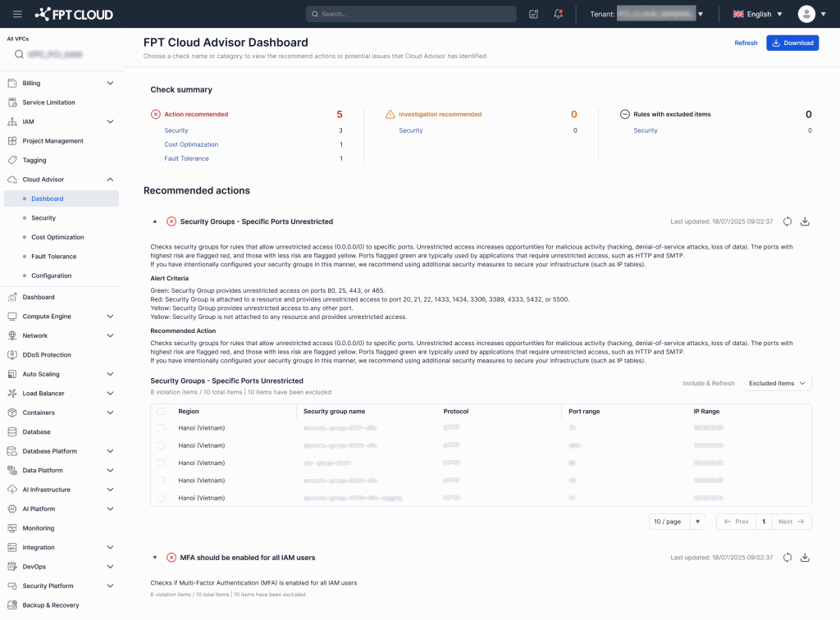The width and height of the screenshot is (840, 620).
Task: Click the blurred VPC name field
Action: coord(55,54)
